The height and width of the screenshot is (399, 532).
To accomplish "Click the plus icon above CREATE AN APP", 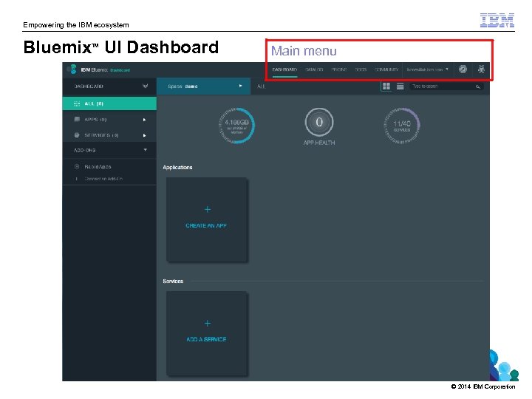I will (x=208, y=209).
